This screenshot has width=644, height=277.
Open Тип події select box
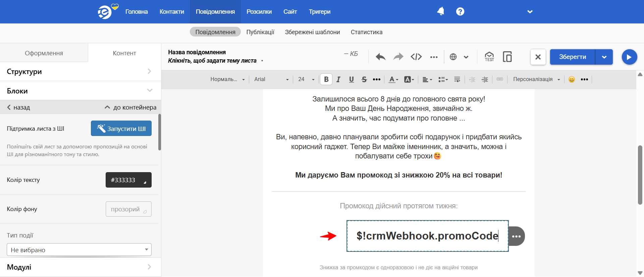click(x=79, y=250)
